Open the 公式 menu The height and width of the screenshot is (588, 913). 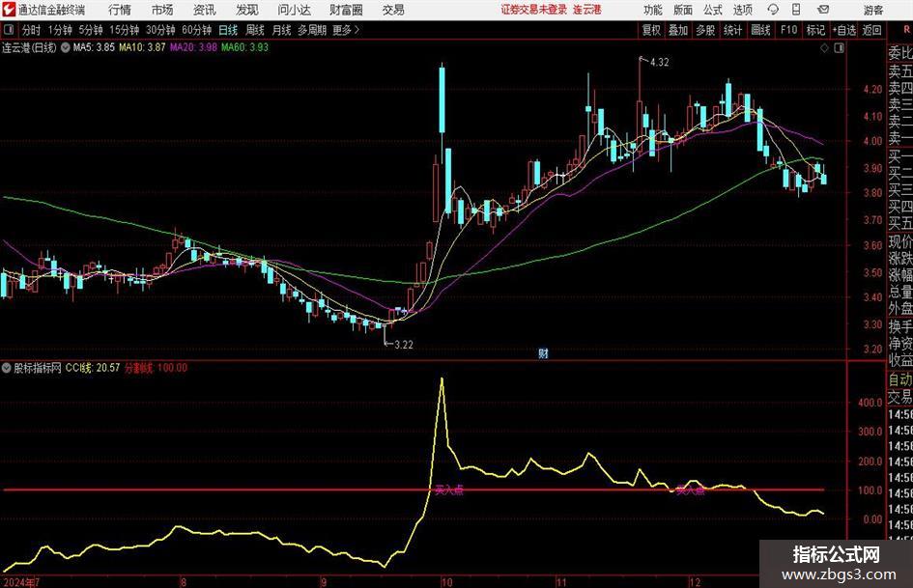click(x=713, y=10)
